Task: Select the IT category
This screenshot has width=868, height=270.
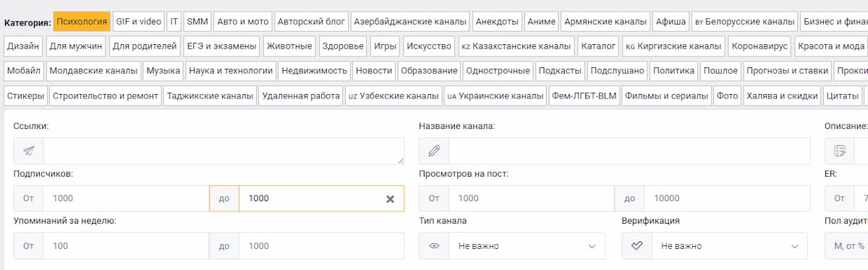Action: pos(174,22)
